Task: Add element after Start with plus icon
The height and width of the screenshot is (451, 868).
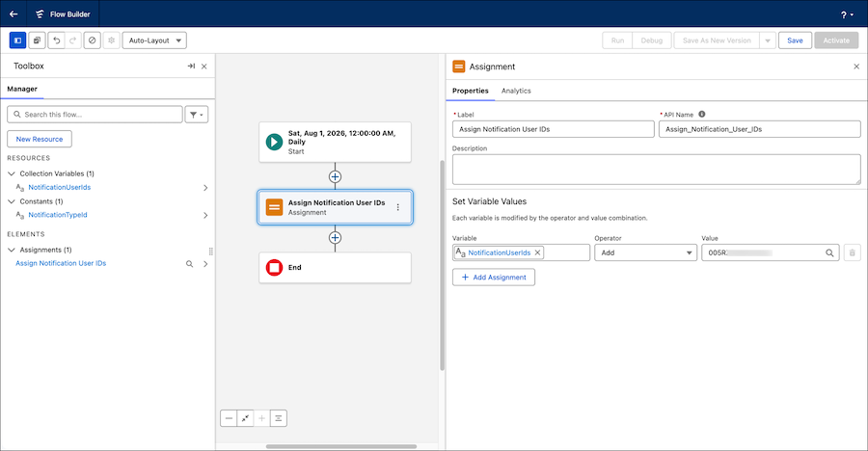Action: [x=335, y=176]
